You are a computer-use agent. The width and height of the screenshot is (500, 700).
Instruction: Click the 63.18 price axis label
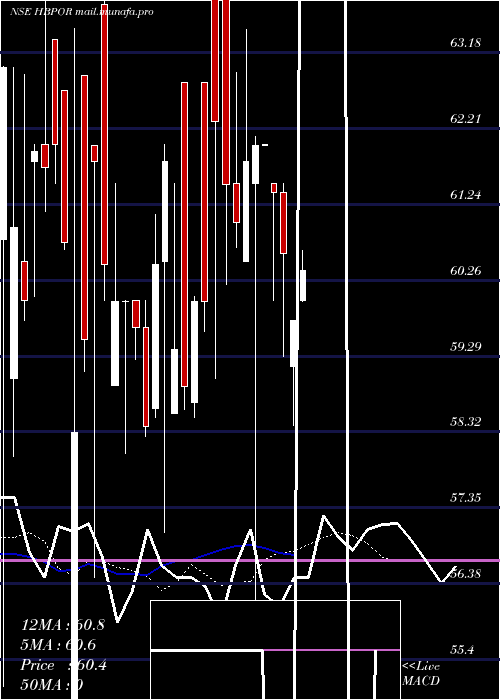(466, 43)
